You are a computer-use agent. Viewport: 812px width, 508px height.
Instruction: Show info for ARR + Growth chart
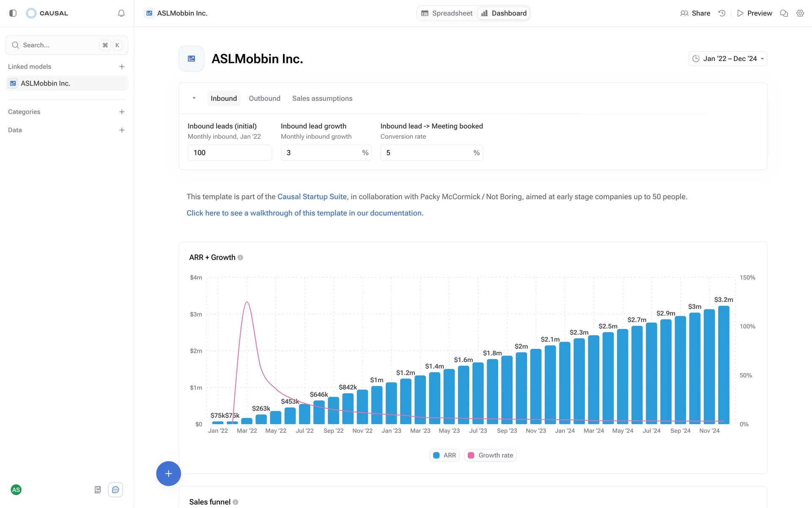240,257
